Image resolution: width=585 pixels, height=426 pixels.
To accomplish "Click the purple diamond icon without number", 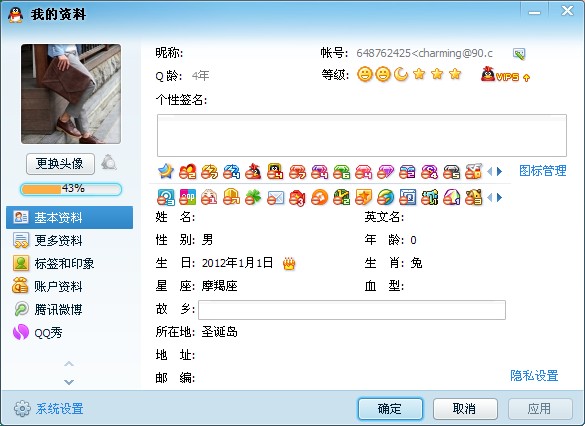I will coord(385,172).
